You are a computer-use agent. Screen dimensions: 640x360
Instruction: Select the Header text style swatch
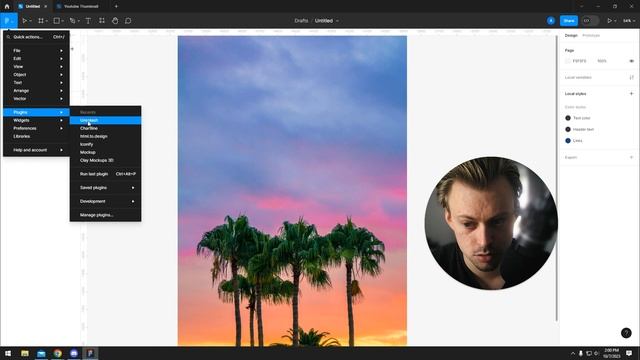click(x=568, y=129)
